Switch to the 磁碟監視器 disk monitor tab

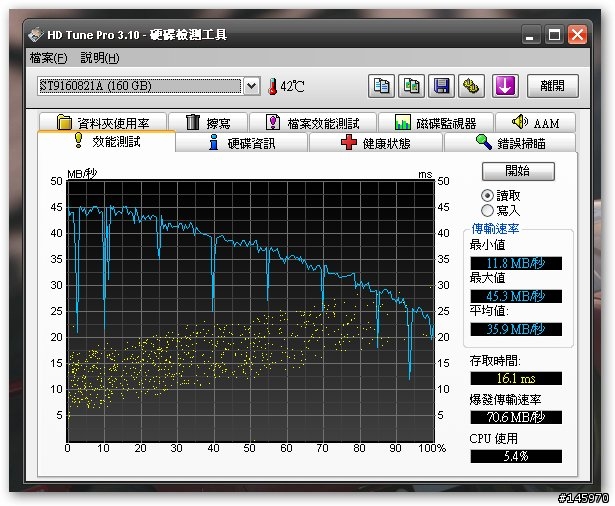[x=435, y=123]
